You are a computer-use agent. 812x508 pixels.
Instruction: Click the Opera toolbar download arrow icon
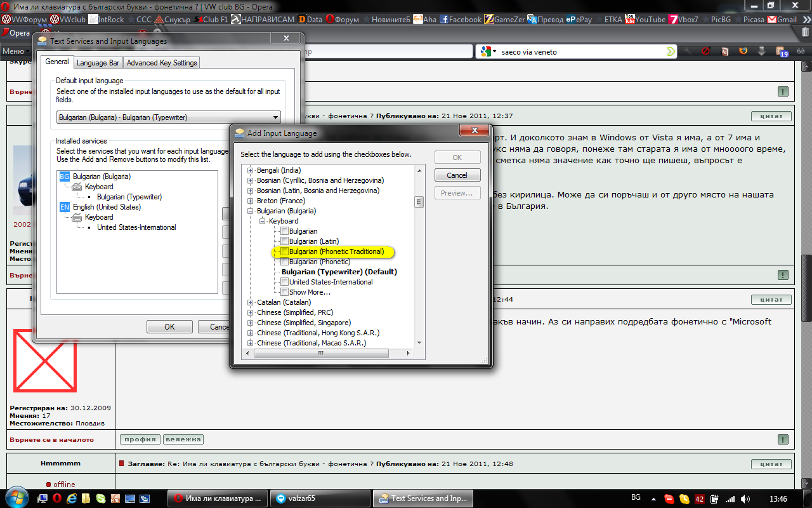(761, 51)
